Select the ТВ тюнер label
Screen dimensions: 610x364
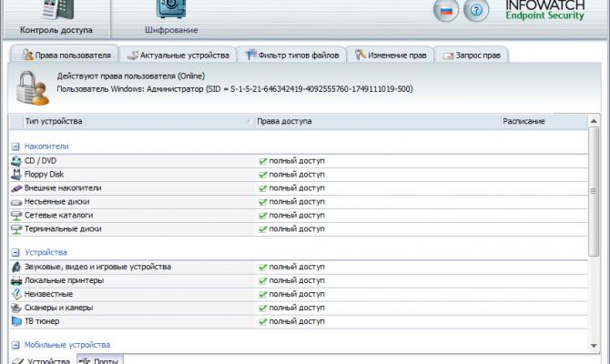point(42,321)
